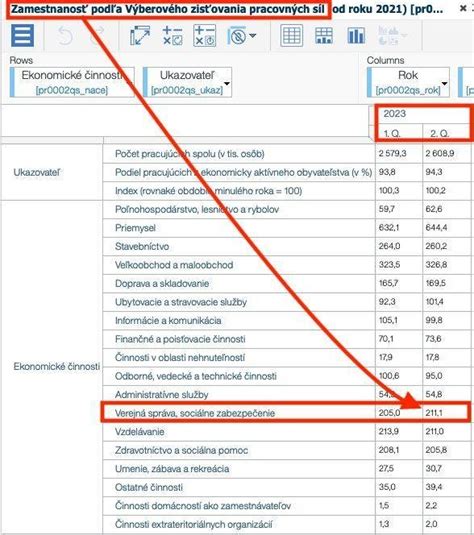Click the 264,0 cell for Stavebníctvo
Screen dimensions: 474x535
click(x=399, y=246)
